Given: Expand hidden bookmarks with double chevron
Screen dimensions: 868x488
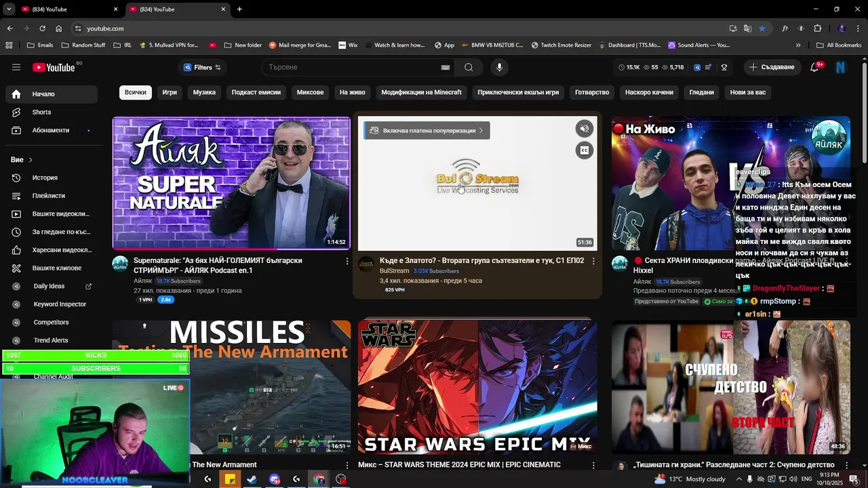Looking at the screenshot, I should [798, 45].
